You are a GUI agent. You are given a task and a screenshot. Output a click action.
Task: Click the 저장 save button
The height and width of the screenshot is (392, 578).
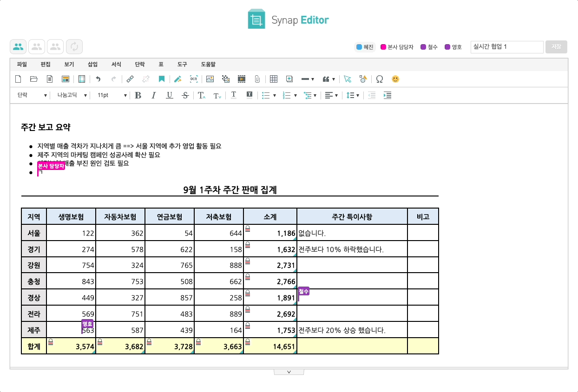(x=556, y=46)
